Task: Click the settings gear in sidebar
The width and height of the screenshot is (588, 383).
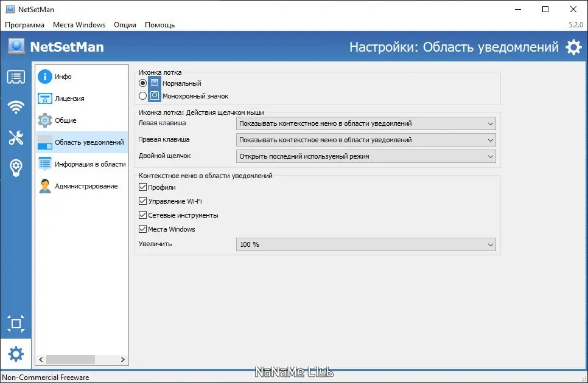Action: coord(16,354)
